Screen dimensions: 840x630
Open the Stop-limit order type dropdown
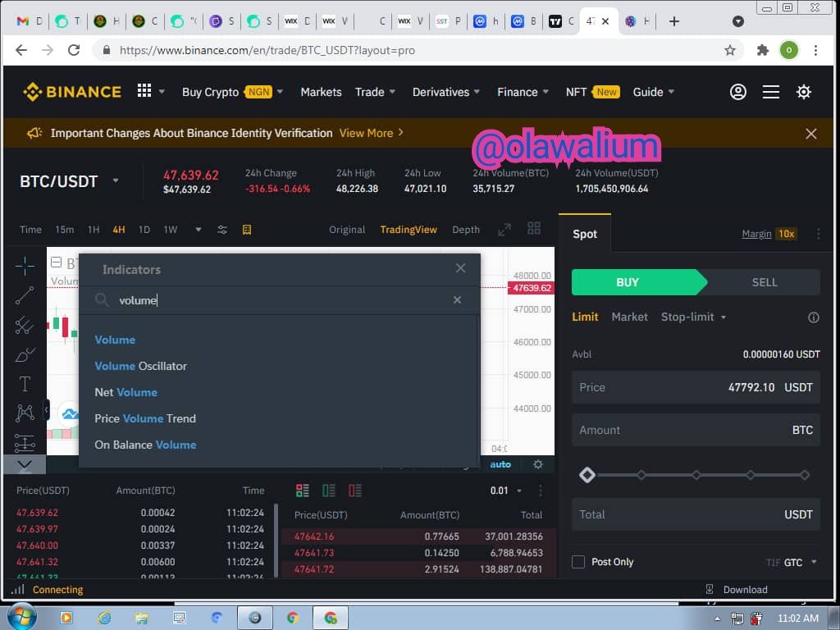point(693,317)
